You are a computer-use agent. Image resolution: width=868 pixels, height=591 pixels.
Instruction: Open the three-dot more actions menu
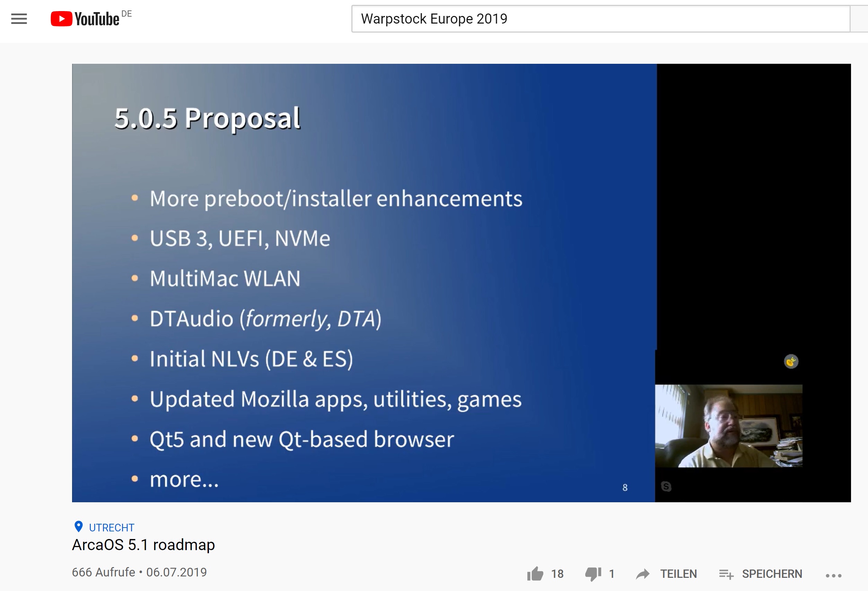[x=833, y=576]
